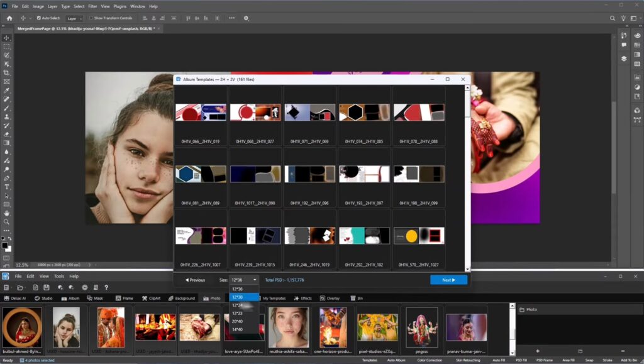644x364 pixels.
Task: Switch to the ClipArt tab
Action: click(151, 299)
